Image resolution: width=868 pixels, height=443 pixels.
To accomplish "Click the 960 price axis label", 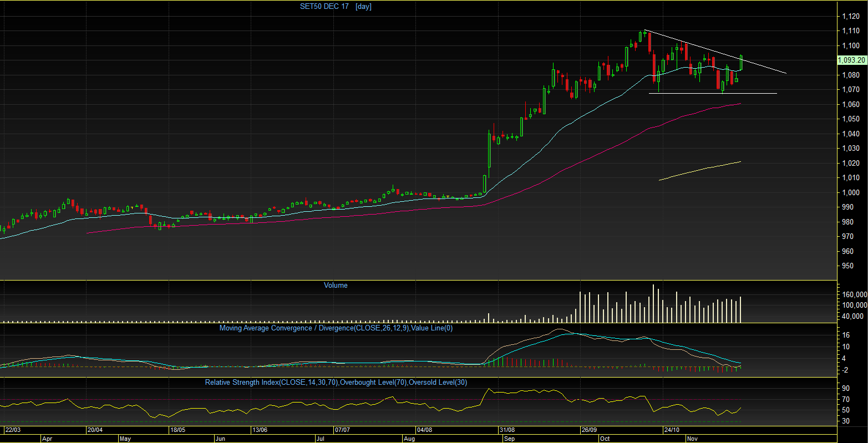I will [849, 251].
